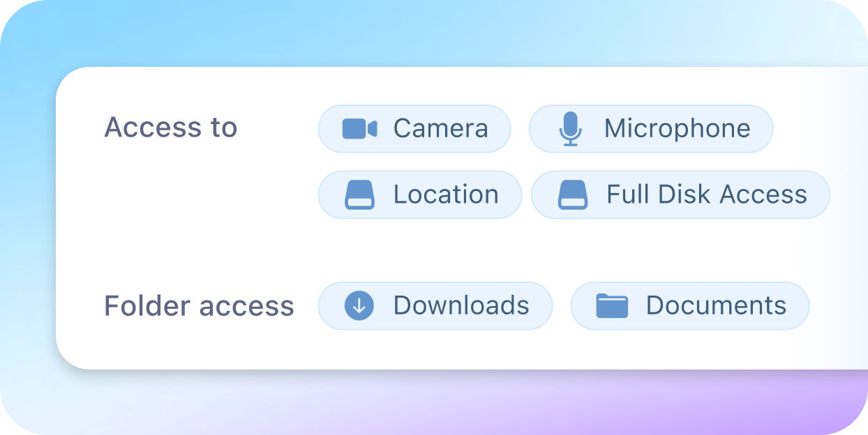
Task: Open the Downloads text label
Action: [x=461, y=306]
